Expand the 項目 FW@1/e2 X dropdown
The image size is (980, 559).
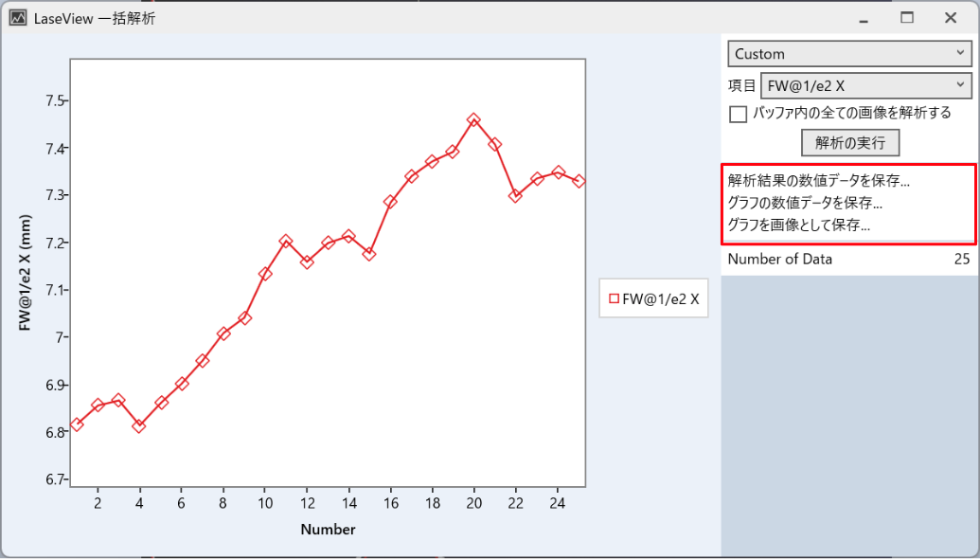point(866,86)
